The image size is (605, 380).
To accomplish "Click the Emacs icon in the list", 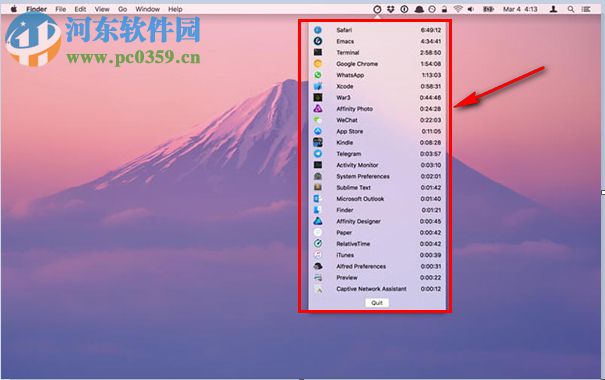I will (318, 41).
